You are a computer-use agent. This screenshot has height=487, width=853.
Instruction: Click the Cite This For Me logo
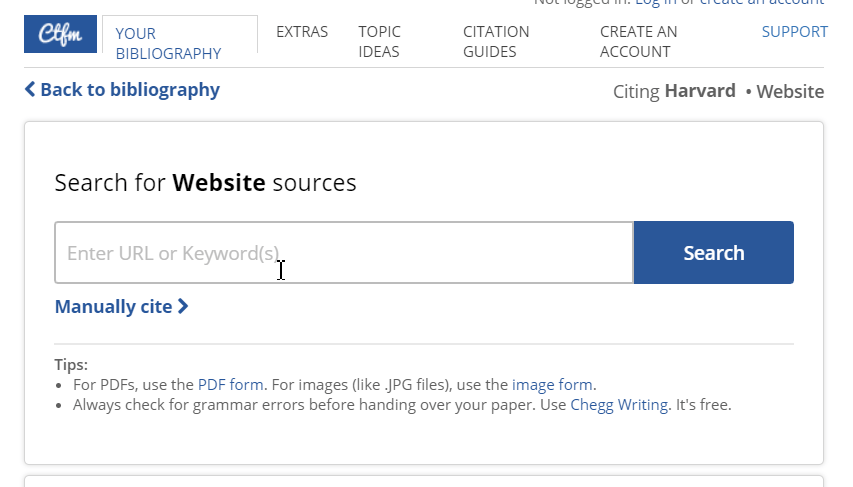click(x=60, y=34)
